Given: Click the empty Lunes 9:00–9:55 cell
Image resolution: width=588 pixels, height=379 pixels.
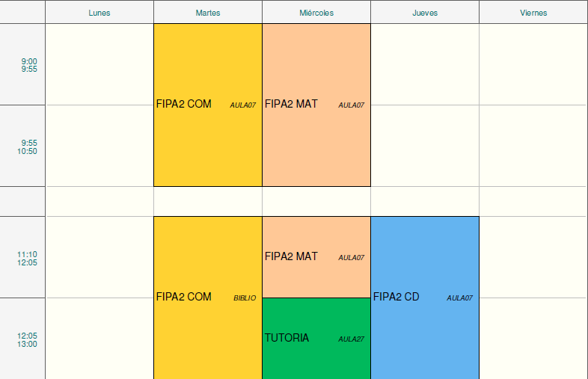Looking at the screenshot, I should (x=99, y=65).
